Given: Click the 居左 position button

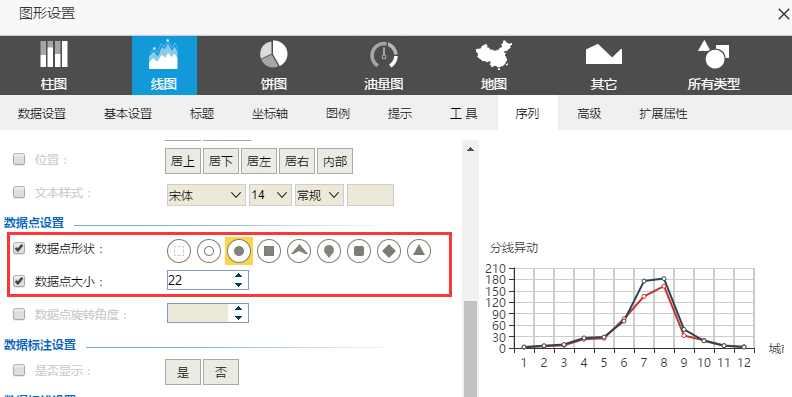Looking at the screenshot, I should pos(259,161).
